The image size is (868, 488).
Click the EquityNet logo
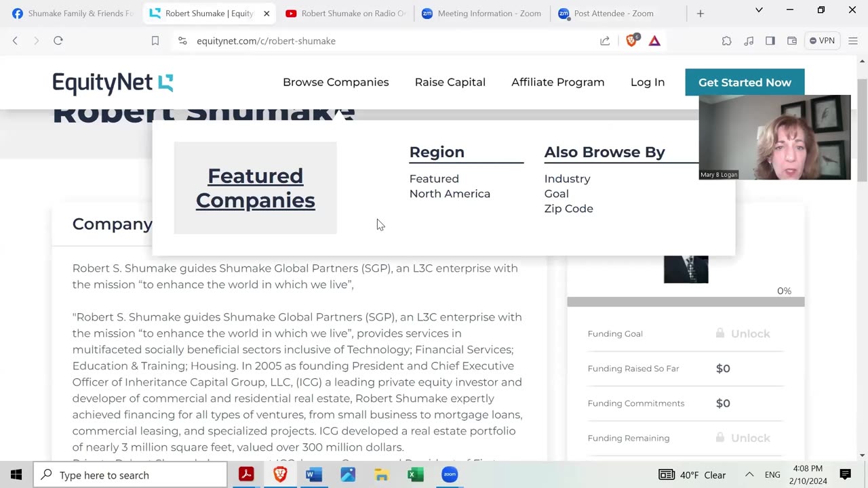click(x=113, y=83)
